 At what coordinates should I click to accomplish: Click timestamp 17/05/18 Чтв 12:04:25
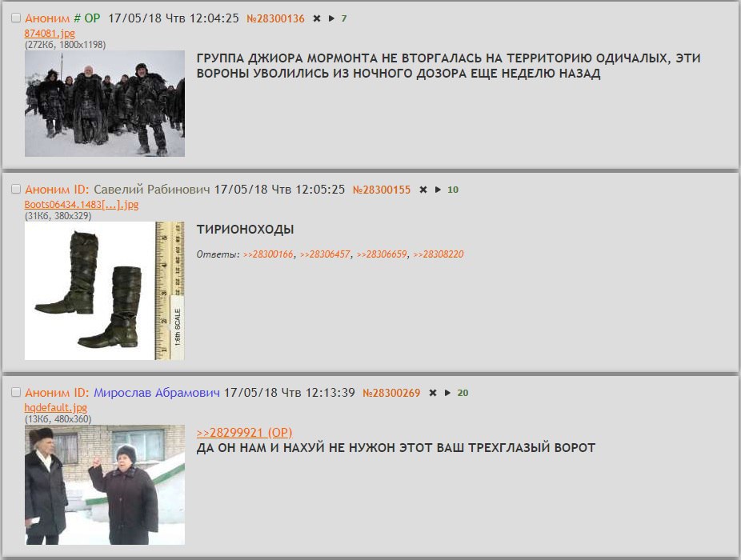coord(174,18)
